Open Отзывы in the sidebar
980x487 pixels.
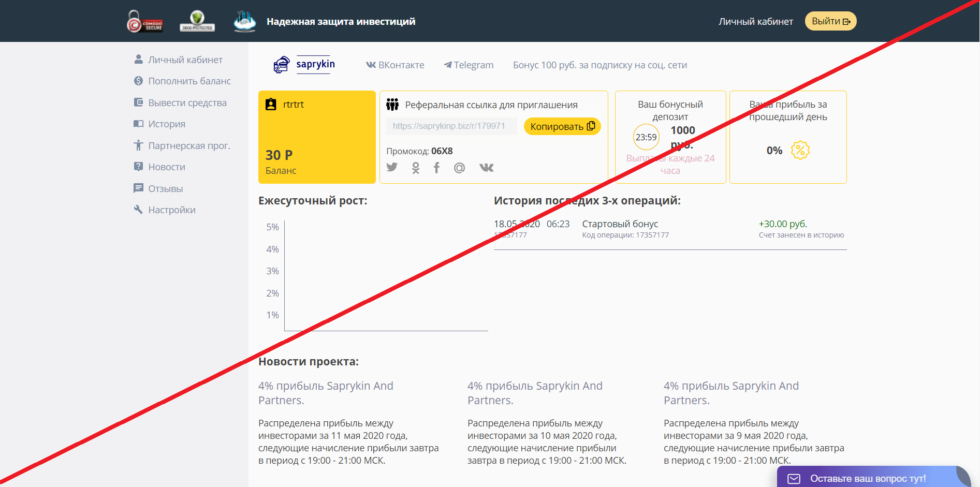159,188
